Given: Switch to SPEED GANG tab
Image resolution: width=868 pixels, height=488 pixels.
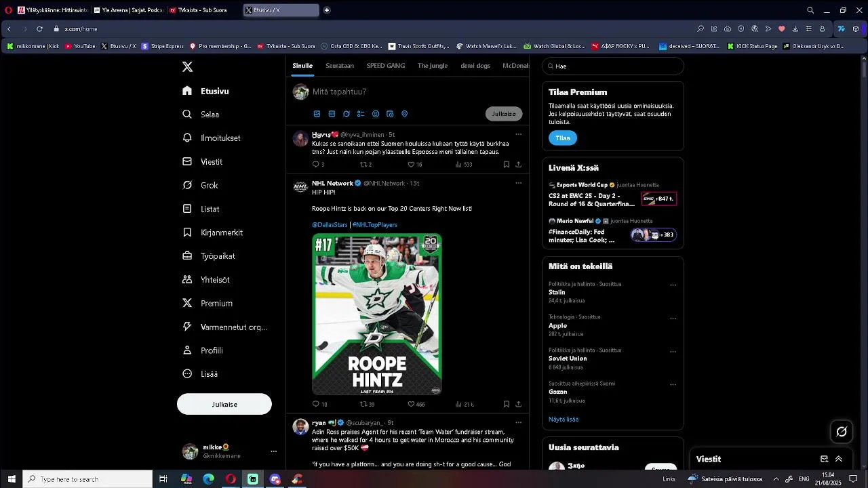Looking at the screenshot, I should pos(386,66).
